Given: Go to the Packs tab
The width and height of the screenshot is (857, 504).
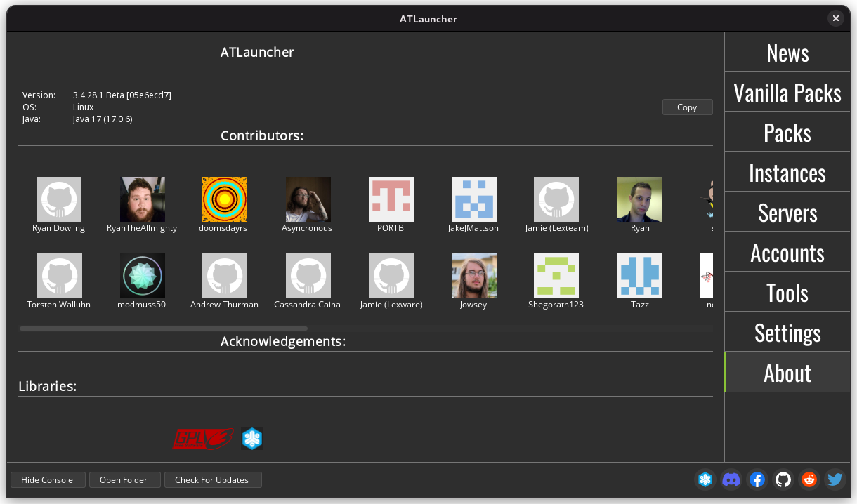Looking at the screenshot, I should 787,132.
